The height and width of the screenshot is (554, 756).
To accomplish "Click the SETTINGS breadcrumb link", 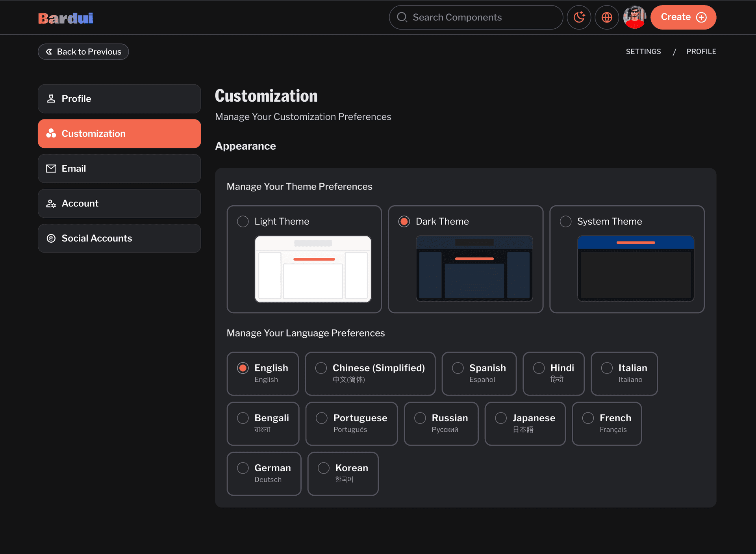I will tap(643, 52).
